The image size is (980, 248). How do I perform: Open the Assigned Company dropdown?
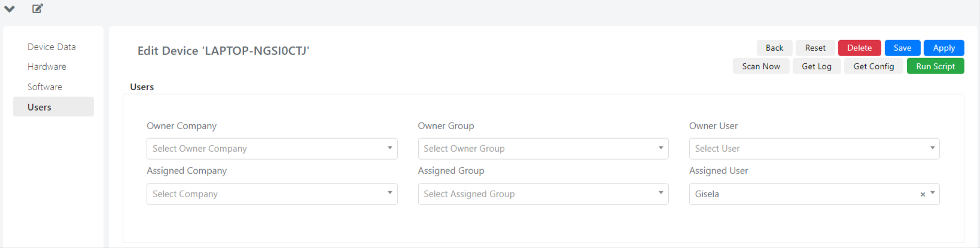pyautogui.click(x=272, y=194)
